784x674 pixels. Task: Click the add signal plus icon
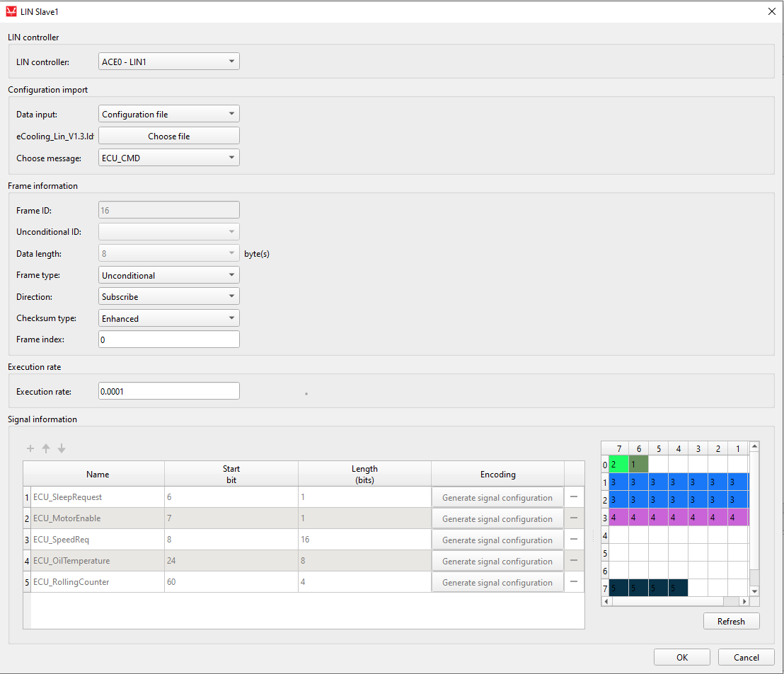[30, 448]
